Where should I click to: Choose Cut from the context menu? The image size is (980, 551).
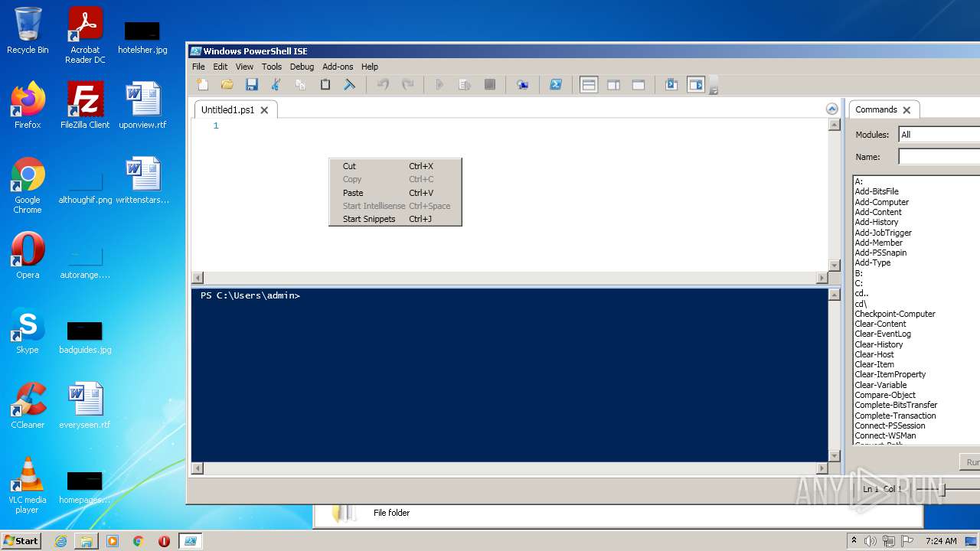tap(395, 166)
